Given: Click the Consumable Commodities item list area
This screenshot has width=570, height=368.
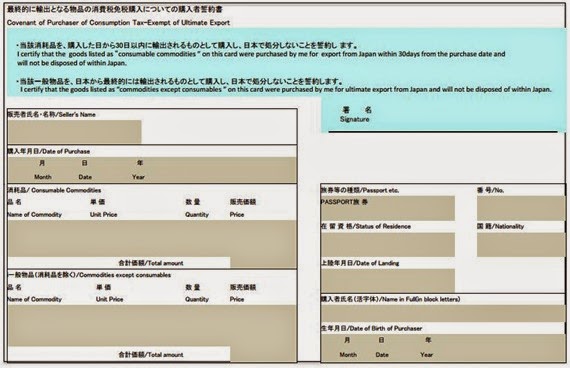Looking at the screenshot, I should tap(152, 239).
